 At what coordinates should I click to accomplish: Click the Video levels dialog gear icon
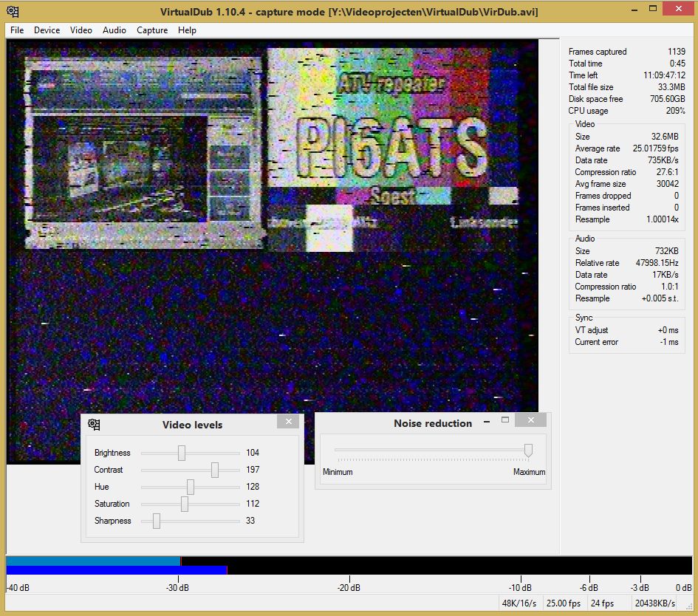(94, 425)
